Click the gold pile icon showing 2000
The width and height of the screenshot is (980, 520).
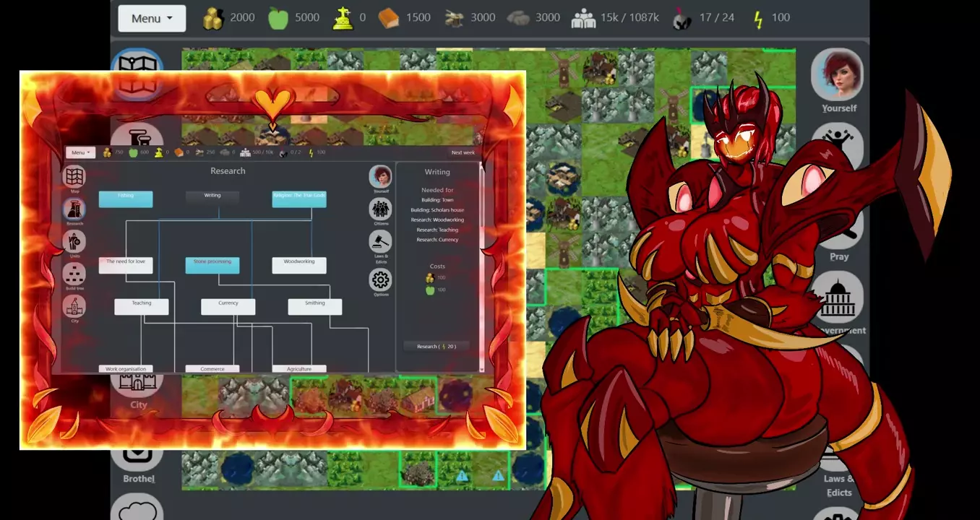coord(212,18)
